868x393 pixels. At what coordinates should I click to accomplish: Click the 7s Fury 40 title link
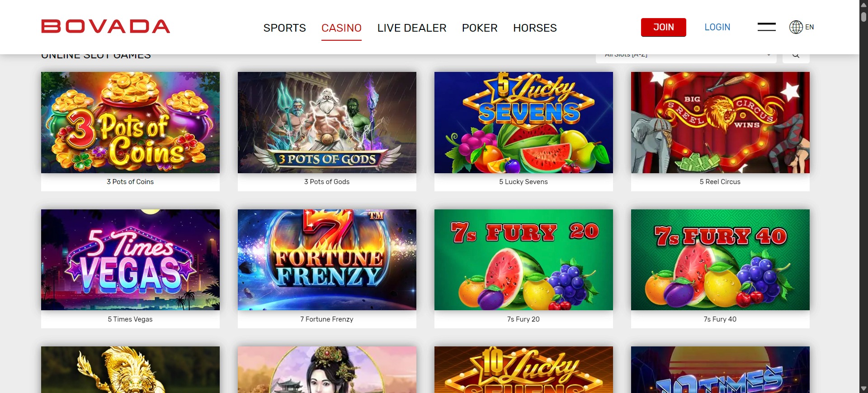coord(720,319)
